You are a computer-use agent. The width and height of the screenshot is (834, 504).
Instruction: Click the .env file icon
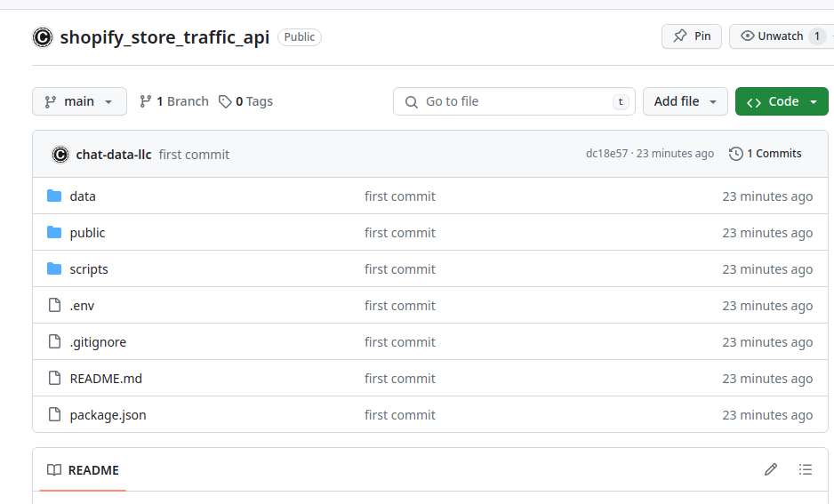coord(54,305)
